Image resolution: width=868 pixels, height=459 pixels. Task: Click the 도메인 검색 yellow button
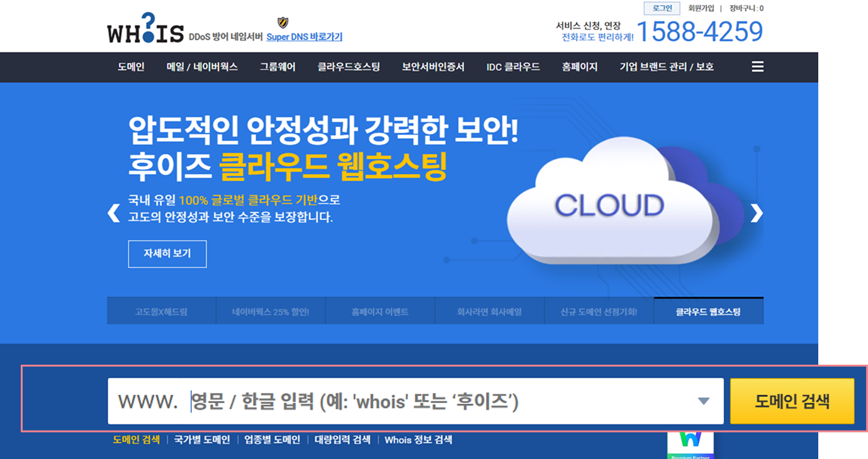(x=792, y=401)
